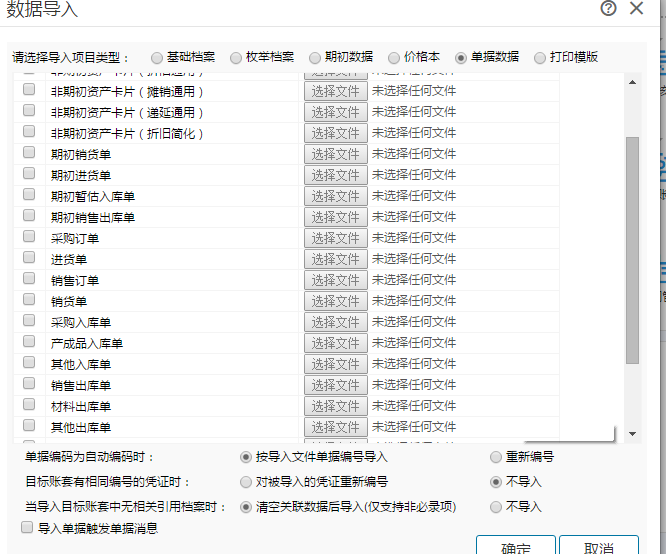The image size is (666, 554).
Task: Select 对被导入的凭证重新编号 option
Action: coord(246,482)
